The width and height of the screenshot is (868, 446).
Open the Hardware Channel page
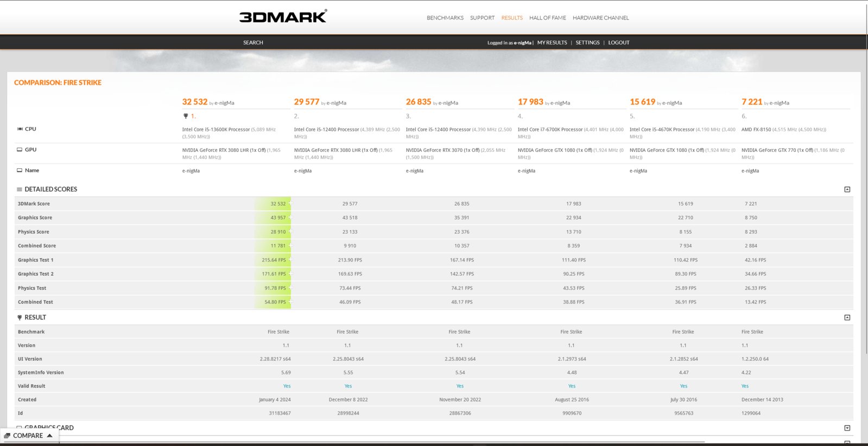tap(600, 18)
